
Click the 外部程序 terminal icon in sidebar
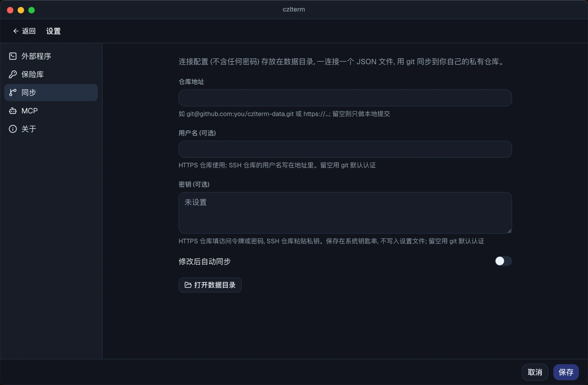click(13, 56)
